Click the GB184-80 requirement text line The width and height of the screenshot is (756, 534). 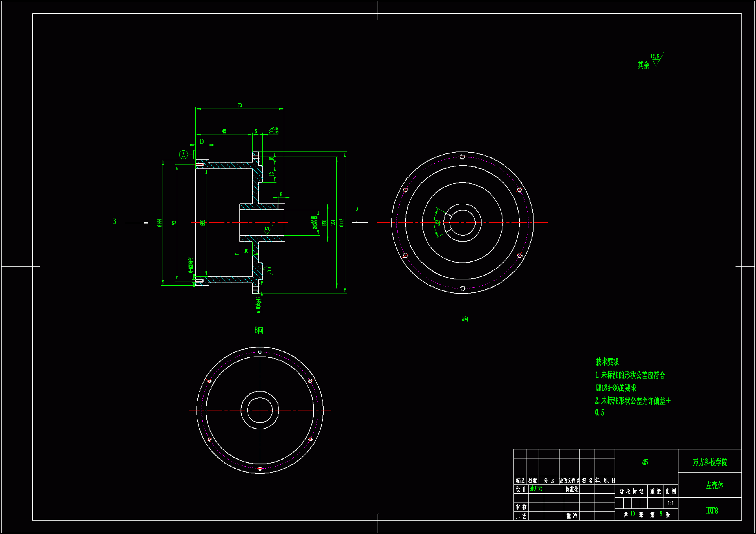[x=615, y=388]
